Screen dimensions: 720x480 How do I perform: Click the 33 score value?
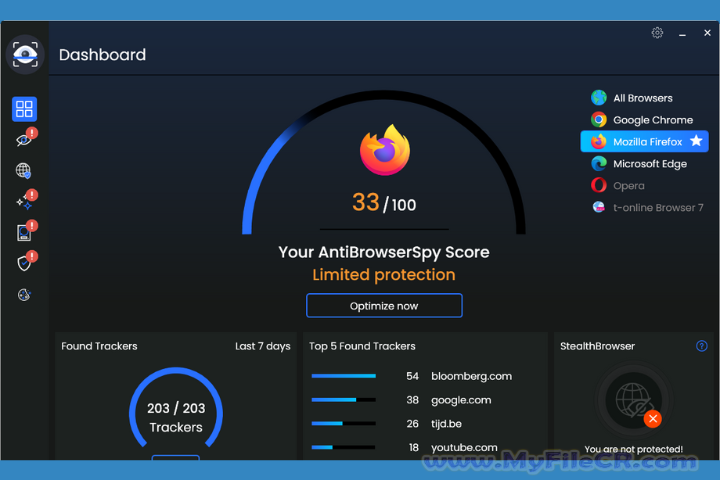[366, 202]
